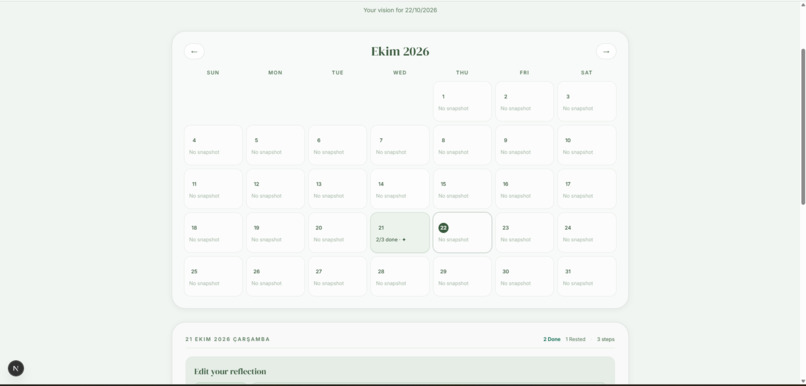Click the FRI column header

[x=524, y=72]
